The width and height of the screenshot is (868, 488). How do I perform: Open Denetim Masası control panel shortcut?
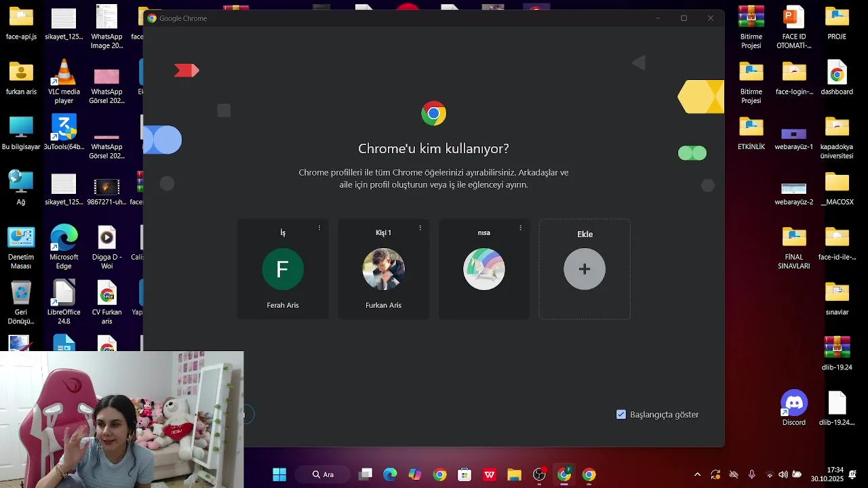21,248
